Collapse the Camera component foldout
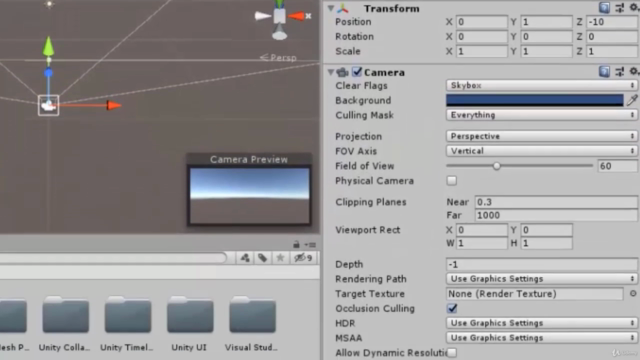The image size is (640, 360). point(331,72)
